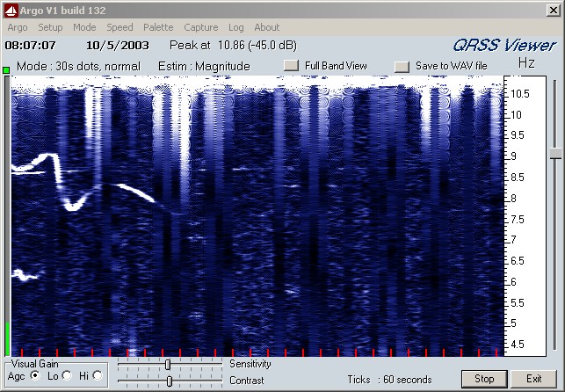Open the Log menu

236,27
